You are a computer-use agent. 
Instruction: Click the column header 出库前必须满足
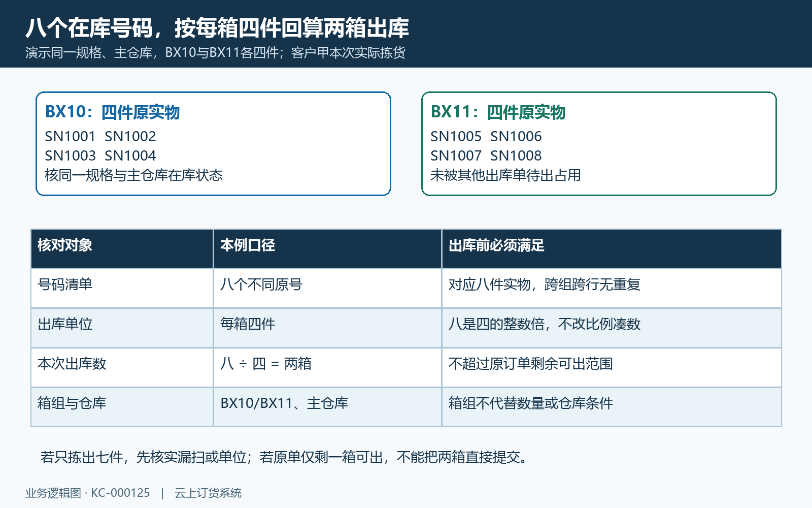click(x=612, y=248)
